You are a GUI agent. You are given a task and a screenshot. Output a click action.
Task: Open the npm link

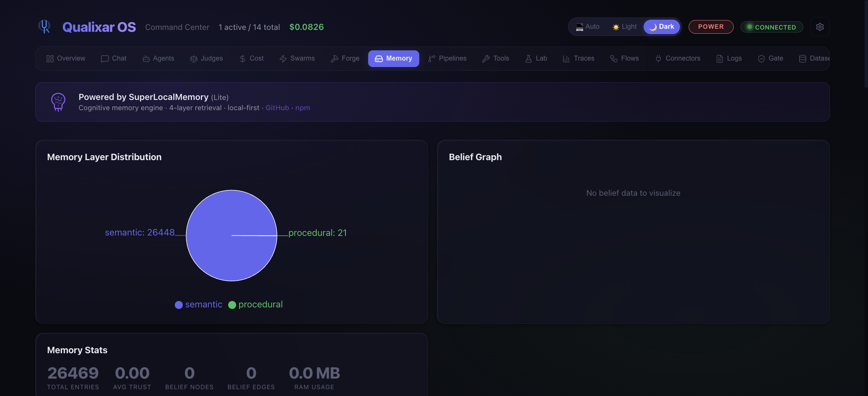click(x=303, y=108)
